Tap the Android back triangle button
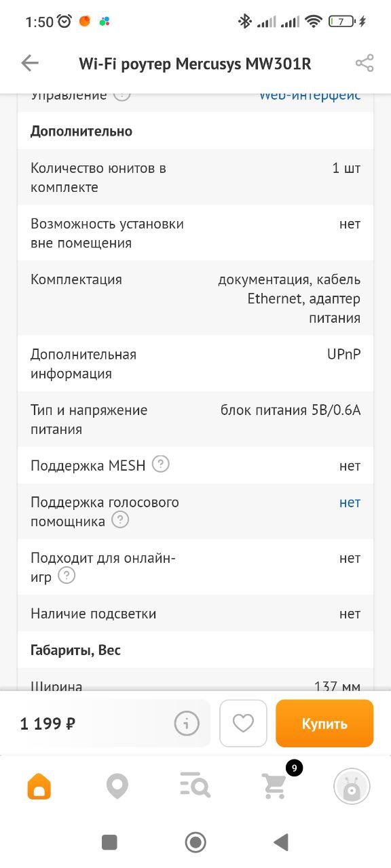Screen dimensions: 391x868 tap(281, 842)
